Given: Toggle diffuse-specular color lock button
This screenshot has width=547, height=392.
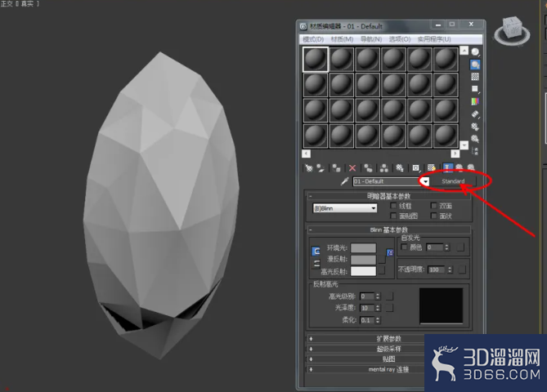Looking at the screenshot, I should [x=316, y=264].
